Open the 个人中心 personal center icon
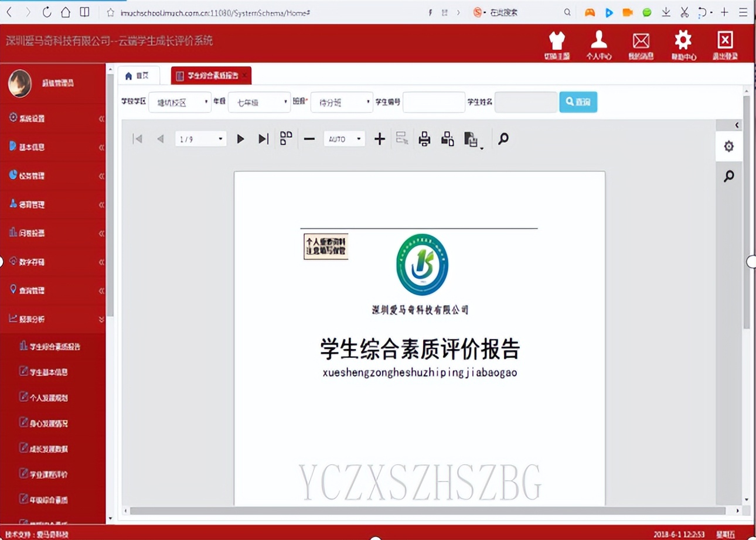 (x=599, y=44)
